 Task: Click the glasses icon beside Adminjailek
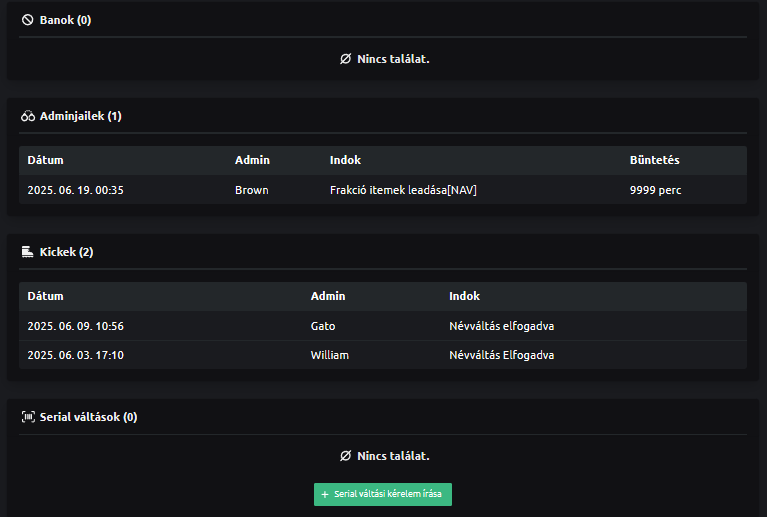28,116
